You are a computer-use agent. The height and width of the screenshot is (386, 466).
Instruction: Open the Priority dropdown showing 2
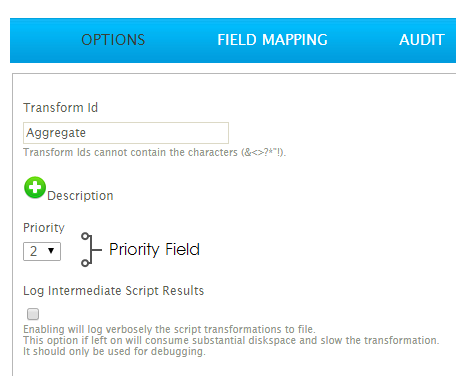click(x=42, y=251)
